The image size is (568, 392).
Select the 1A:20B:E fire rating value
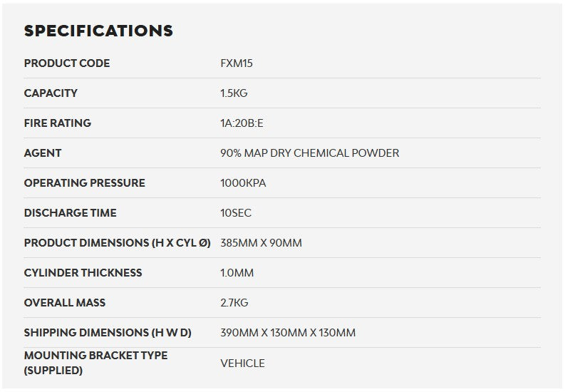pyautogui.click(x=242, y=123)
